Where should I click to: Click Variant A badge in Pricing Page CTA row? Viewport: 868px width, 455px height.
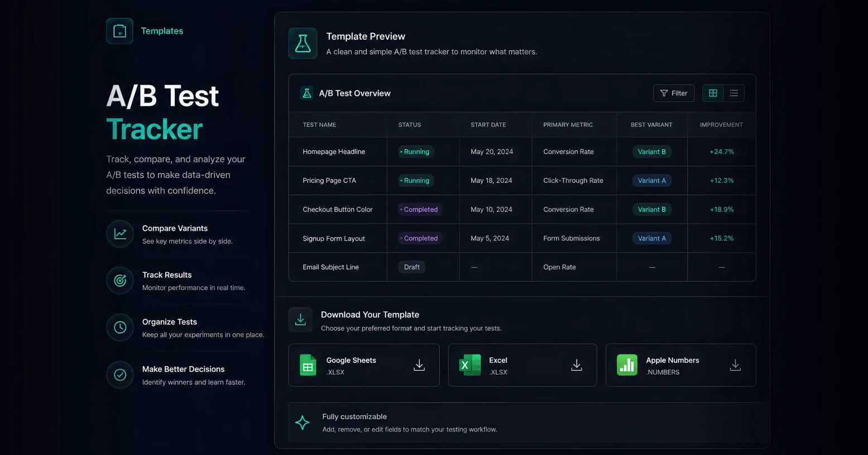coord(651,181)
